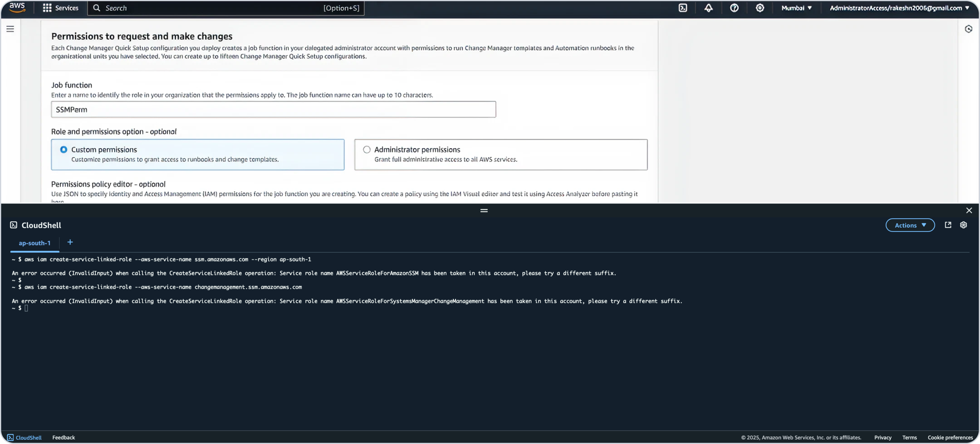
Task: Switch to the ap-south-1 terminal tab
Action: pos(34,243)
